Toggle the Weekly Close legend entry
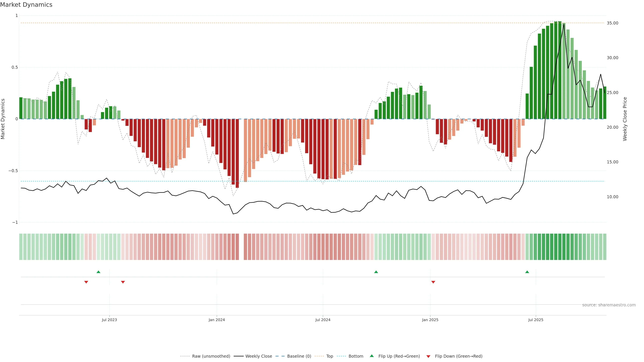The image size is (644, 362). pyautogui.click(x=258, y=356)
